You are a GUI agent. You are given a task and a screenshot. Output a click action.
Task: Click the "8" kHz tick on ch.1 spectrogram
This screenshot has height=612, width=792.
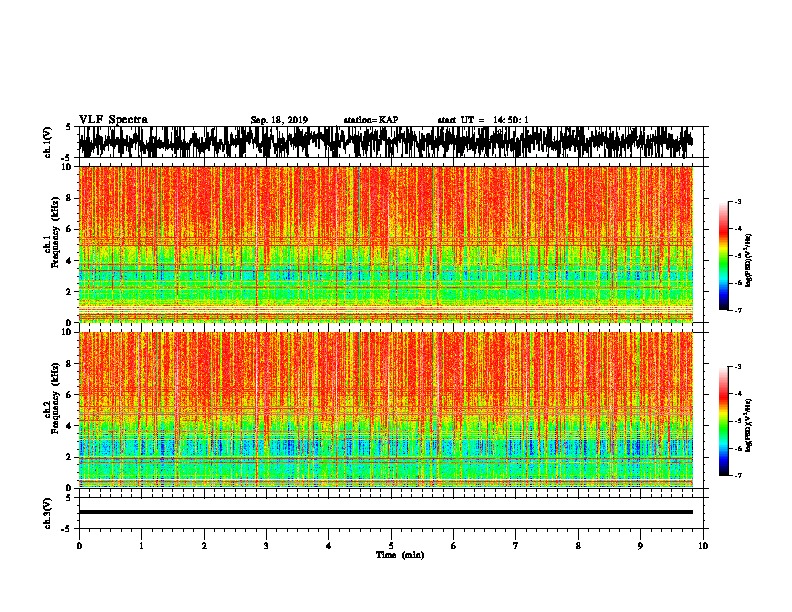(70, 198)
